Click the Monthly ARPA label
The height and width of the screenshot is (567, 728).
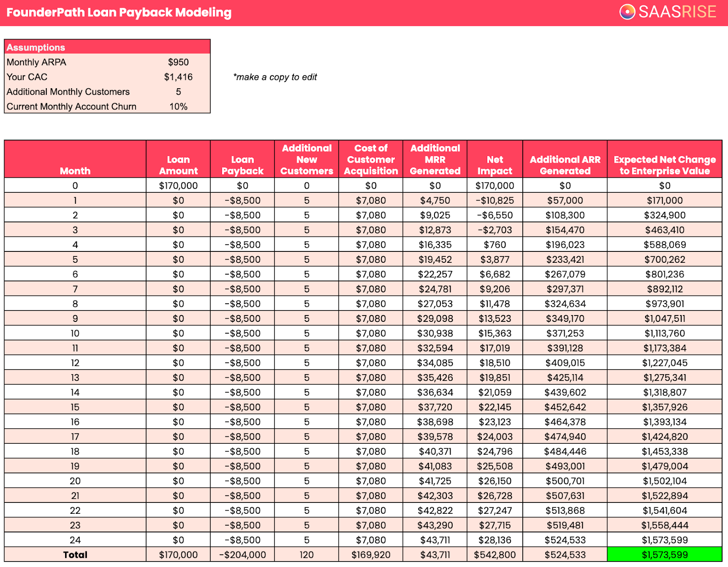[x=36, y=62]
